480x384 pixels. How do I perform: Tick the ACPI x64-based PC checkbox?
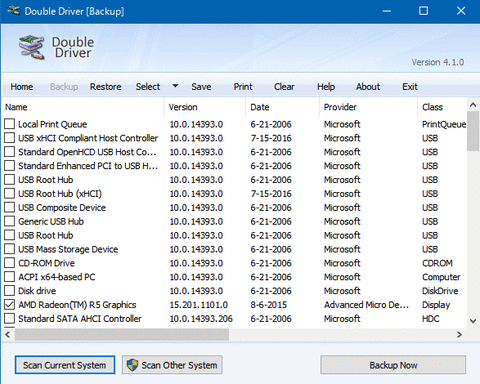tap(9, 277)
